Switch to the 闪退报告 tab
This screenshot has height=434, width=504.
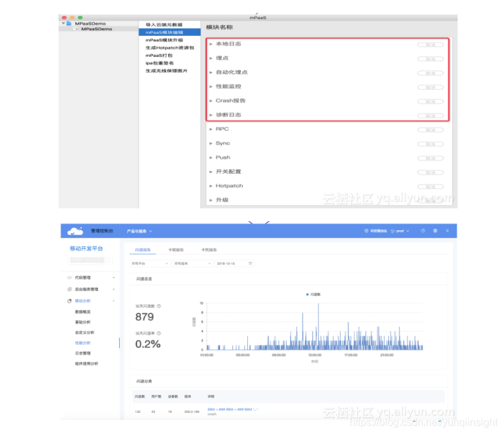(x=143, y=249)
